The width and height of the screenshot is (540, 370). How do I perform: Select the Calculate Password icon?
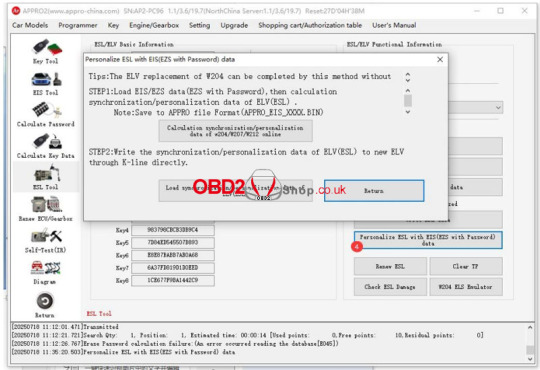[46, 115]
